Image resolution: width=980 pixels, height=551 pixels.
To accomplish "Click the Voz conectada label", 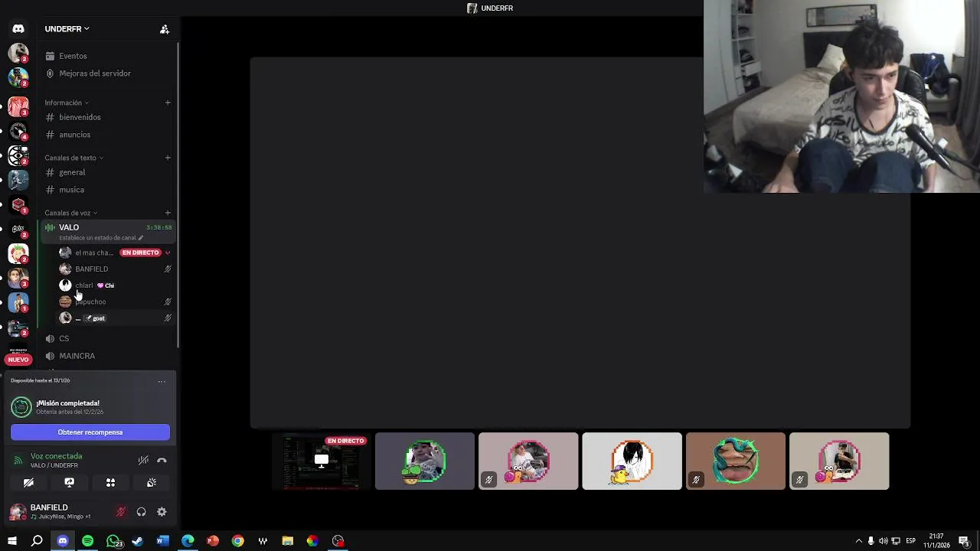I will [x=56, y=456].
